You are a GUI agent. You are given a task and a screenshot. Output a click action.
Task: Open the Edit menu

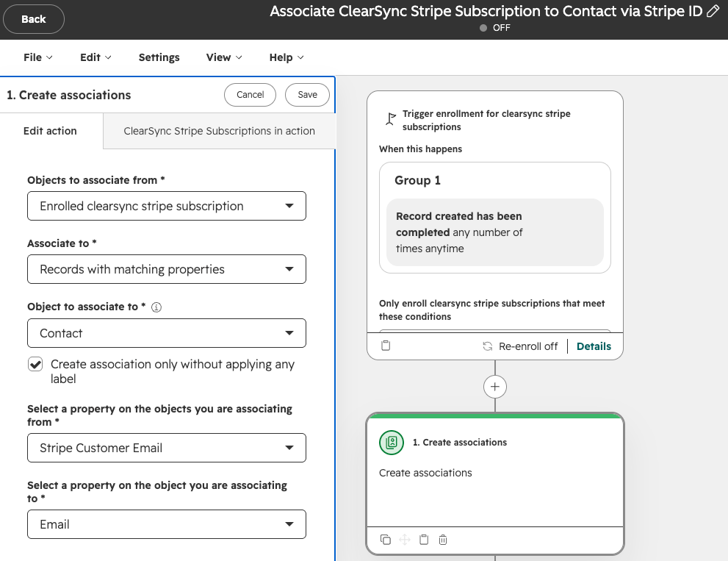(95, 57)
